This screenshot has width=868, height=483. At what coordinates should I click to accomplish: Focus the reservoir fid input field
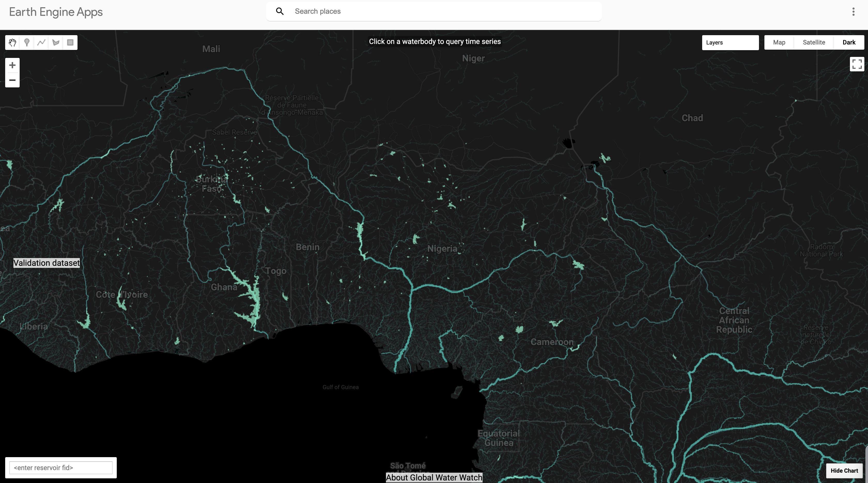tap(61, 467)
